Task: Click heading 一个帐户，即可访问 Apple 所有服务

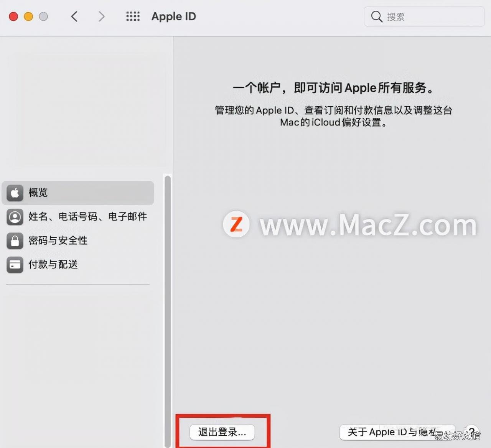Action: pos(333,88)
